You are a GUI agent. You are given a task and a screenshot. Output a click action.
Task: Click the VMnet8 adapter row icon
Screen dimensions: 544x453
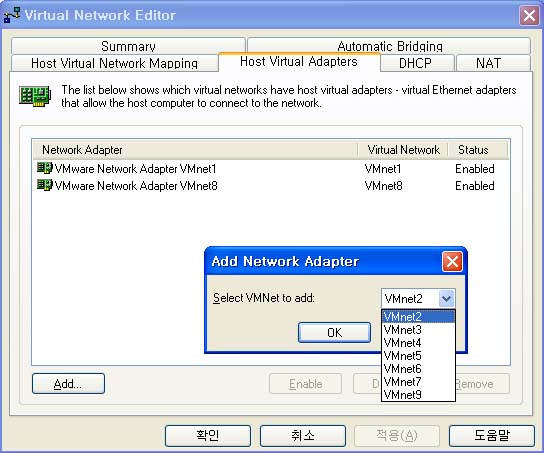coord(44,185)
